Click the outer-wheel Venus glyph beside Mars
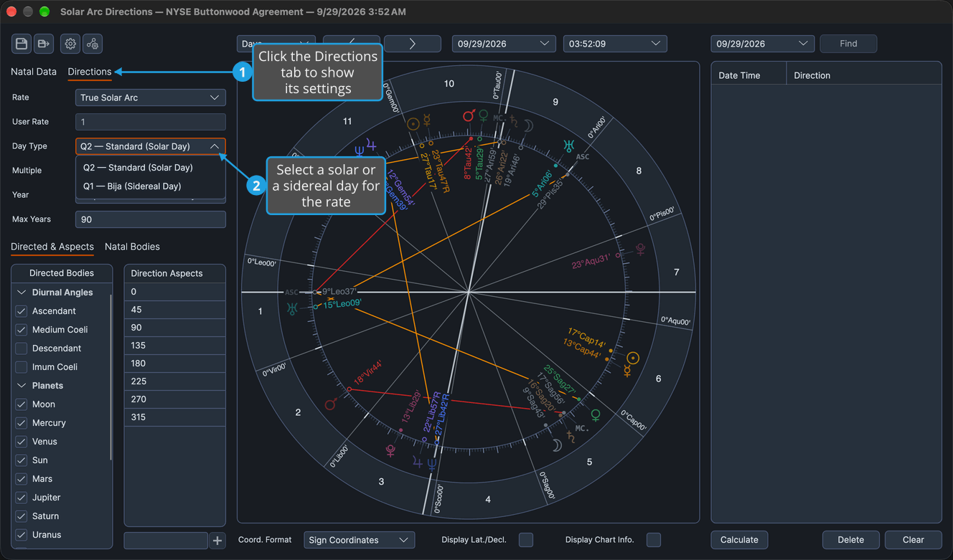The width and height of the screenshot is (953, 560). pyautogui.click(x=484, y=115)
